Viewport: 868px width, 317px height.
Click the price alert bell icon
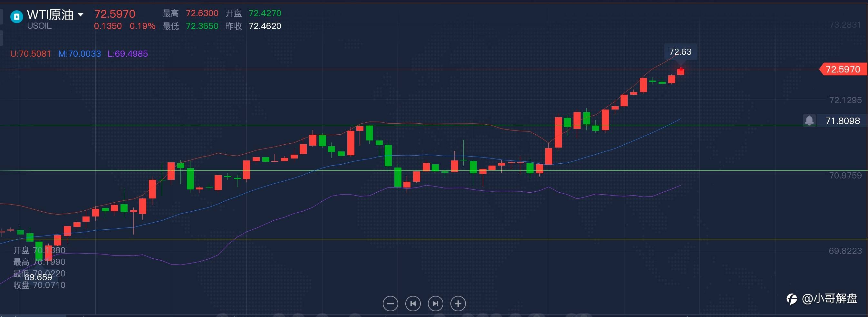[809, 120]
